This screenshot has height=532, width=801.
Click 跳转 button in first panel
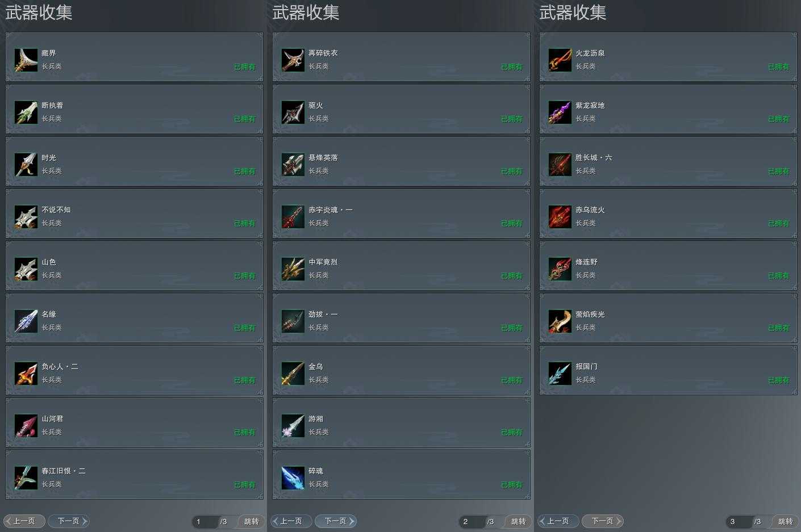coord(251,521)
